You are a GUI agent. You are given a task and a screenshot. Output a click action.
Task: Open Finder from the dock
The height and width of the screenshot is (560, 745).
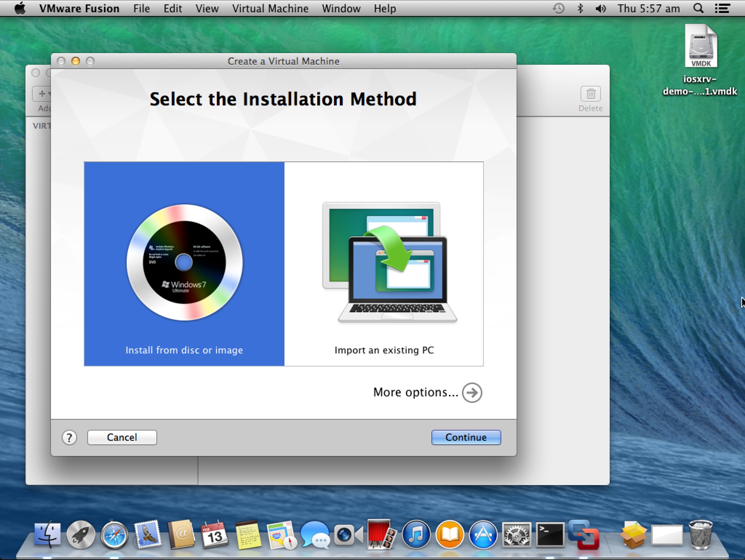[47, 535]
